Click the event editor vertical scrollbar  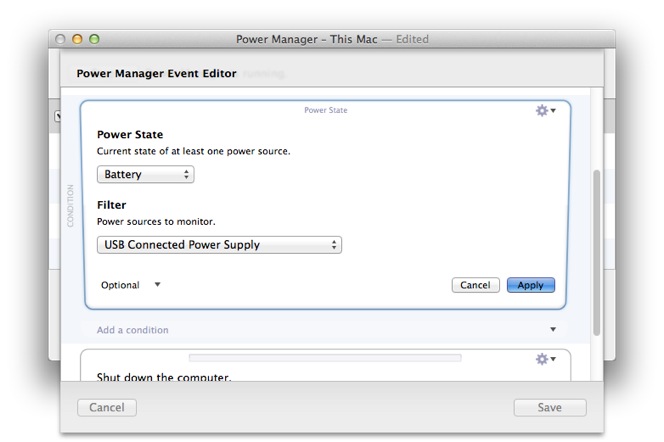pos(597,253)
